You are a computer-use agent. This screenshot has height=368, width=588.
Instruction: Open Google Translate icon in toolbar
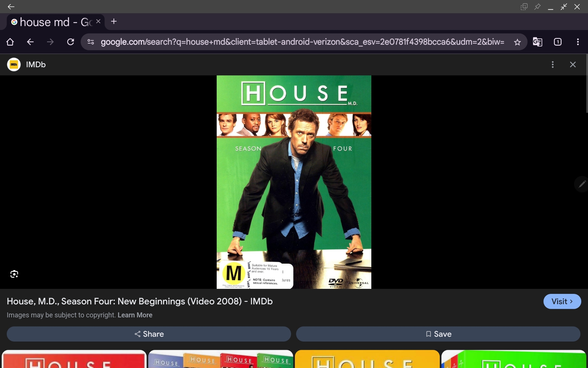pyautogui.click(x=537, y=42)
